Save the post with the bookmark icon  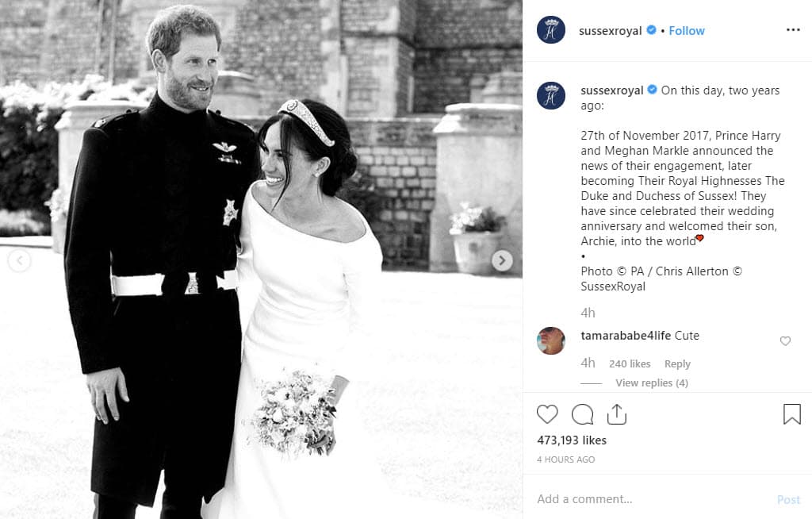point(791,413)
